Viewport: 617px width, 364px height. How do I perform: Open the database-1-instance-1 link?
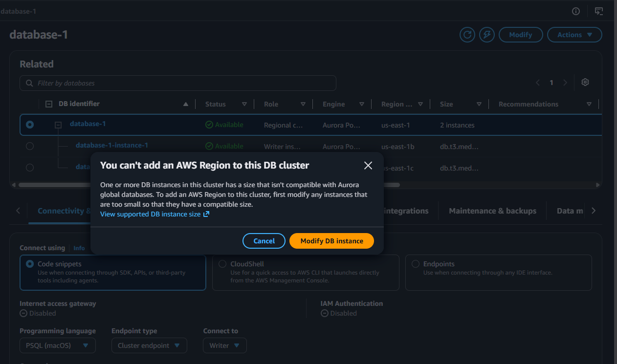tap(112, 145)
